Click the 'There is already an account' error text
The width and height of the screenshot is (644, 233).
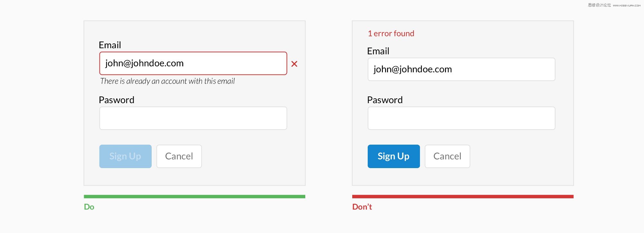(167, 81)
